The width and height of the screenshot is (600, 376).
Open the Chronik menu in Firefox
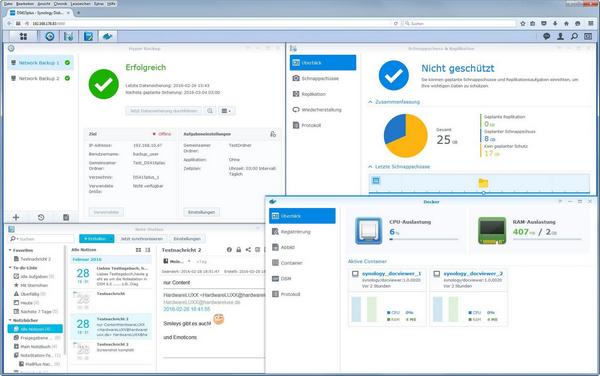click(60, 3)
